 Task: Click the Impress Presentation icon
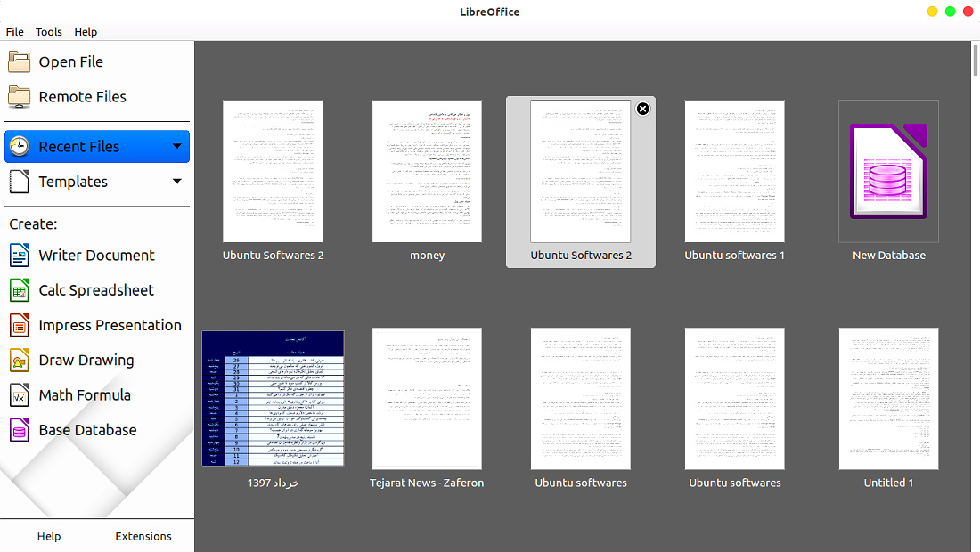(20, 325)
